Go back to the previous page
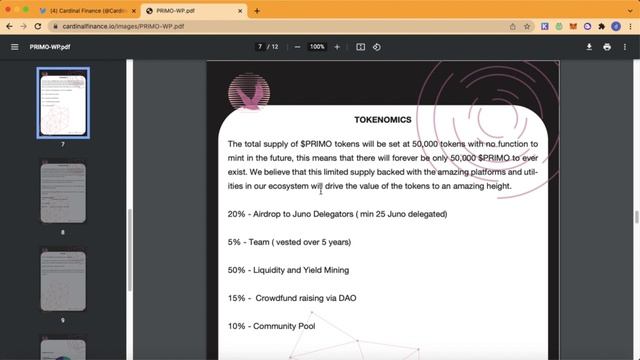 click(9, 26)
